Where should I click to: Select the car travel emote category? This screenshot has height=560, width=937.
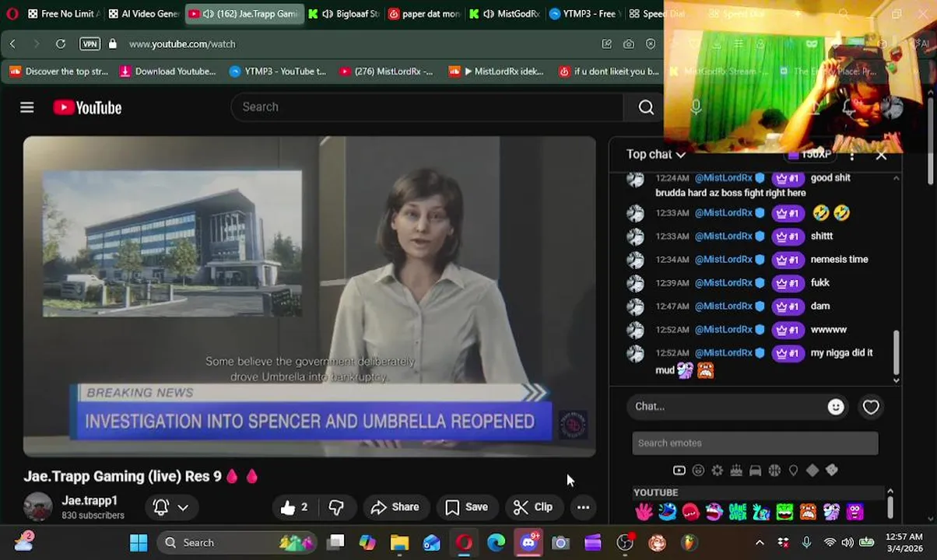point(755,471)
